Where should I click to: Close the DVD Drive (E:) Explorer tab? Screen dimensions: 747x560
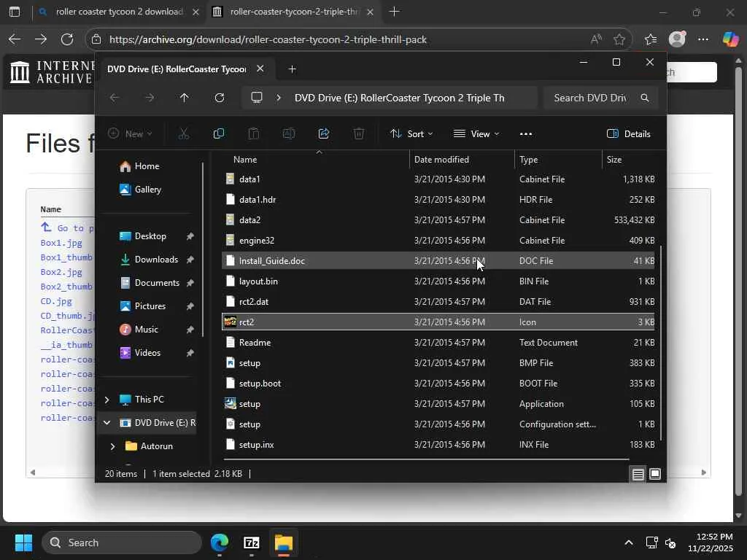pyautogui.click(x=260, y=69)
